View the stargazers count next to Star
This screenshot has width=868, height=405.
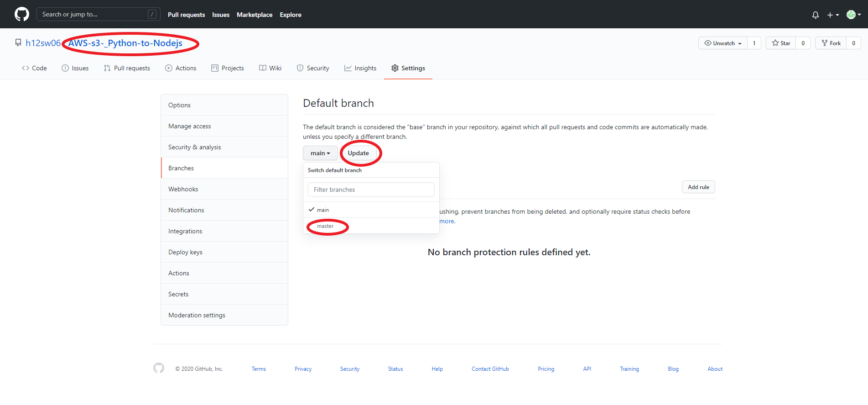(803, 43)
